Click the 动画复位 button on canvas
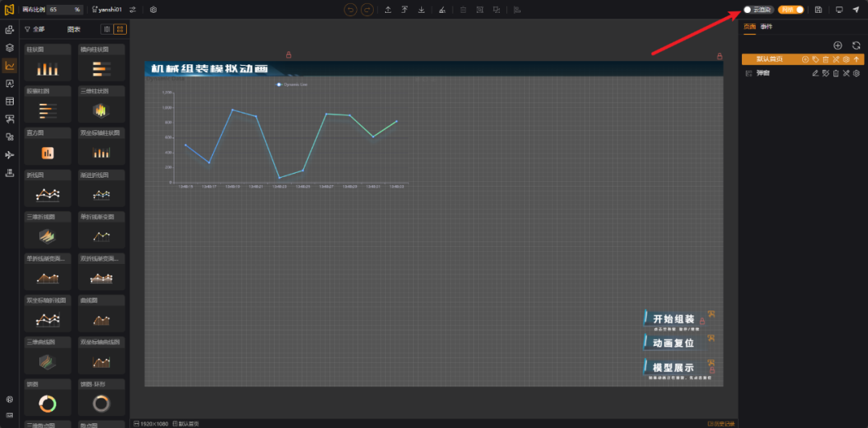The height and width of the screenshot is (428, 868). click(x=673, y=344)
